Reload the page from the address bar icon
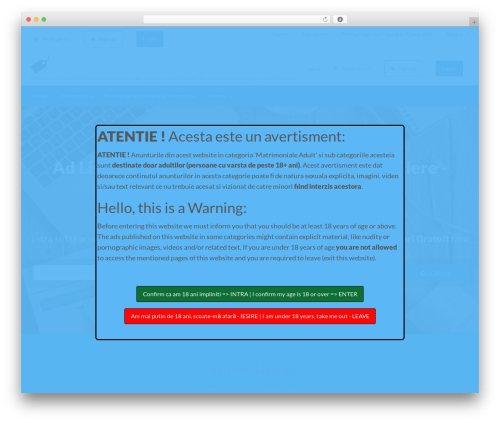This screenshot has height=423, width=500. click(x=325, y=20)
